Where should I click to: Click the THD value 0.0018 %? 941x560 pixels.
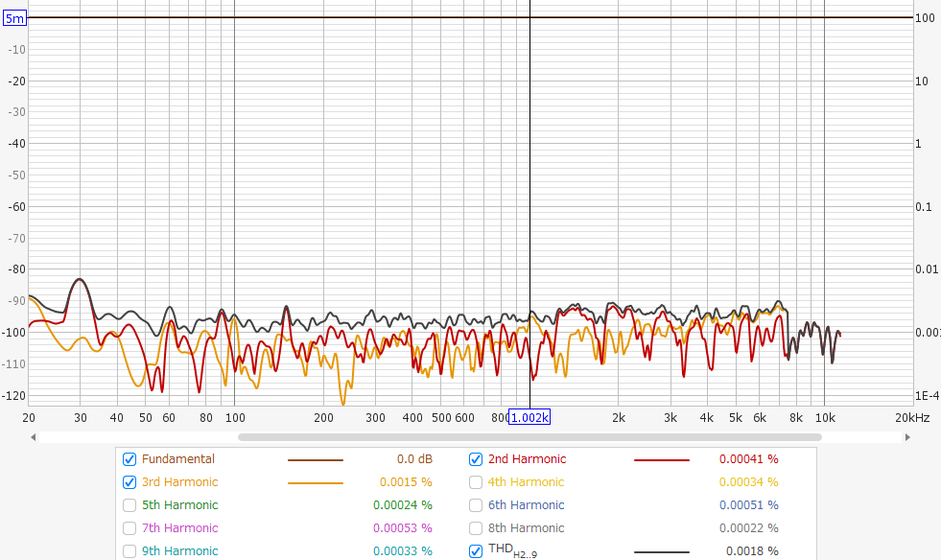tap(752, 551)
